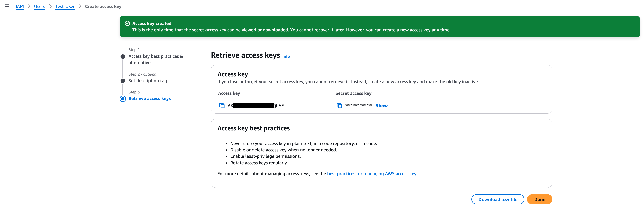The image size is (644, 214).
Task: Open Test-User breadcrumb link
Action: point(65,6)
